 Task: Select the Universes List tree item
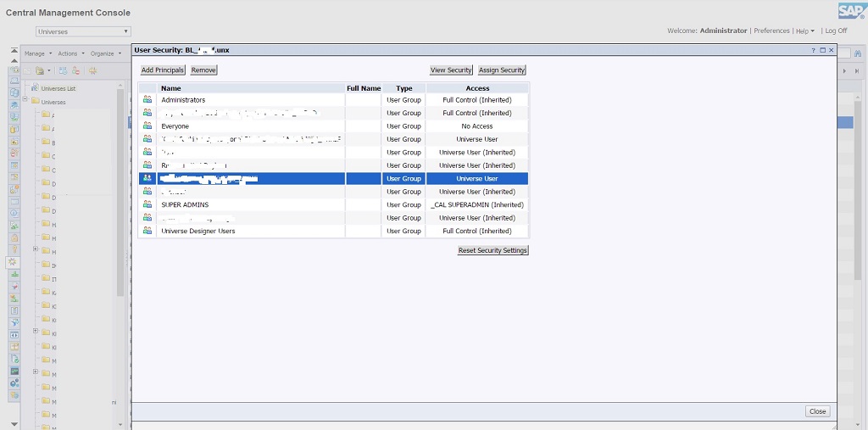coord(58,89)
